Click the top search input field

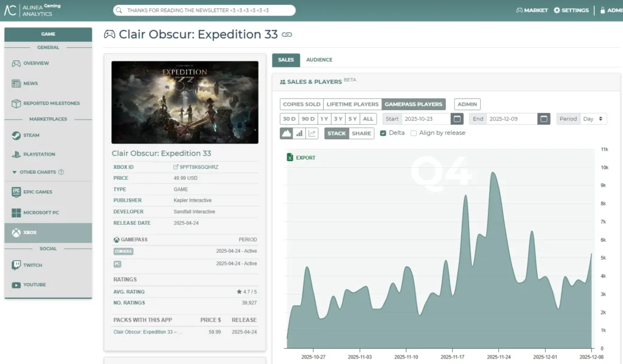(x=204, y=10)
